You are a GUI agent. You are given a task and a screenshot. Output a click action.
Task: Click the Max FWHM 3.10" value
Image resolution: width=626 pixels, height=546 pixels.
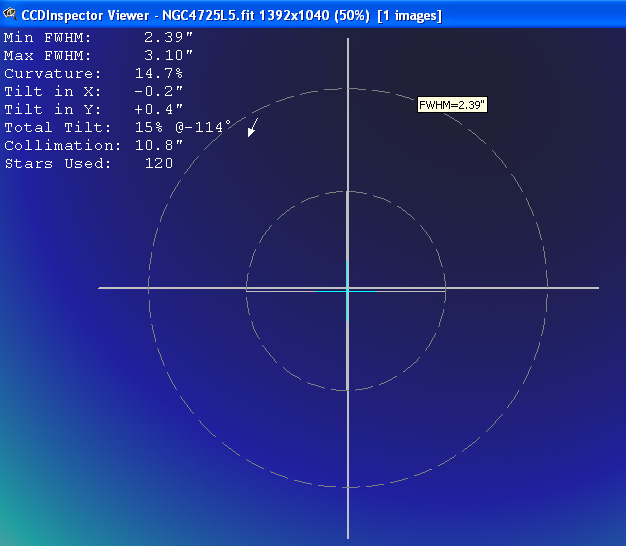(168, 55)
